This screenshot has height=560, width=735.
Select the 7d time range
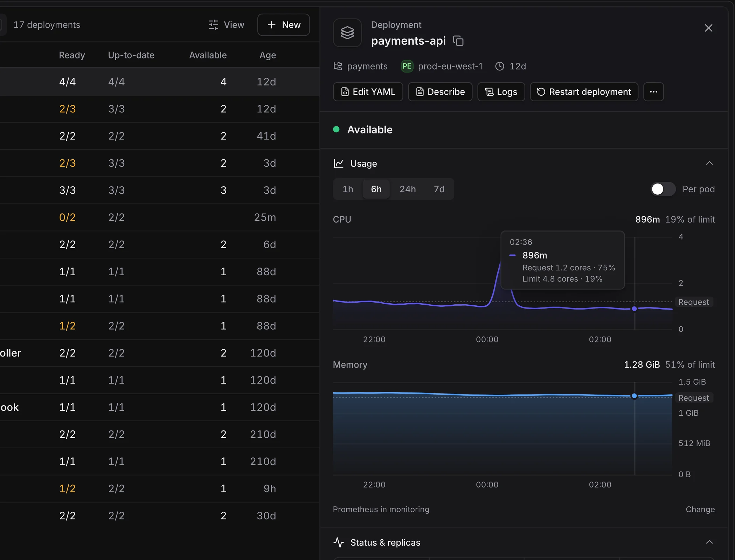tap(439, 189)
